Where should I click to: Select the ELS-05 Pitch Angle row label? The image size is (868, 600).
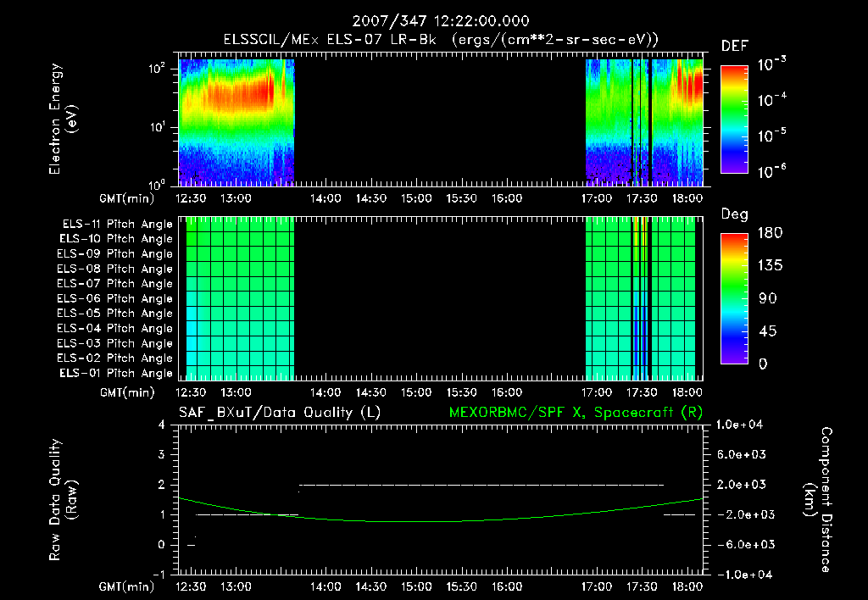[x=115, y=314]
